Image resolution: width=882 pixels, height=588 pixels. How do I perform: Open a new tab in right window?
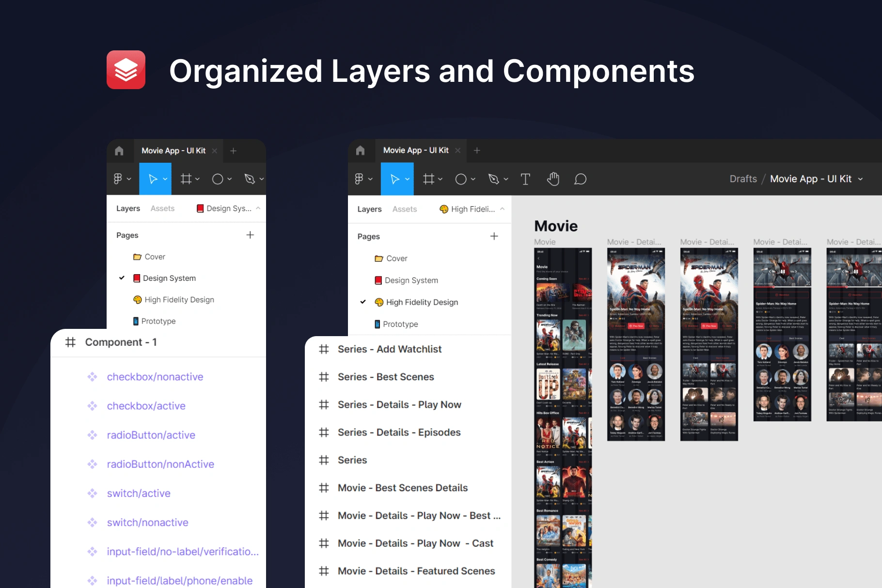tap(477, 150)
